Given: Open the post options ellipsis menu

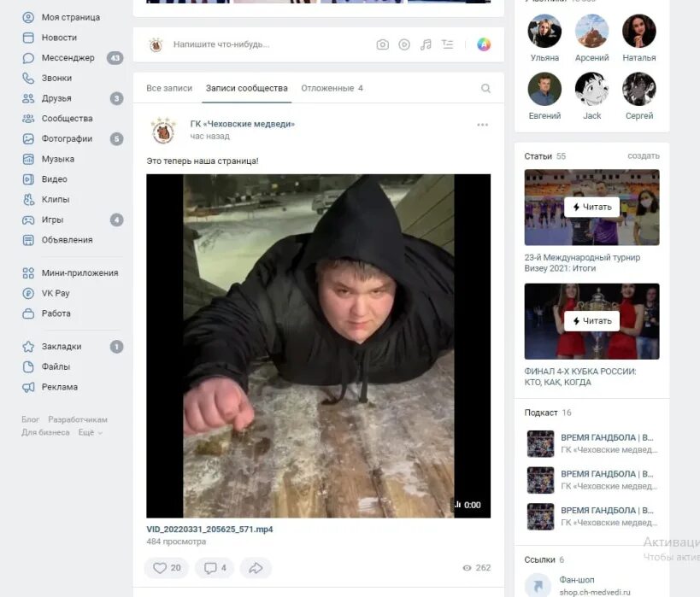Looking at the screenshot, I should coord(482,123).
